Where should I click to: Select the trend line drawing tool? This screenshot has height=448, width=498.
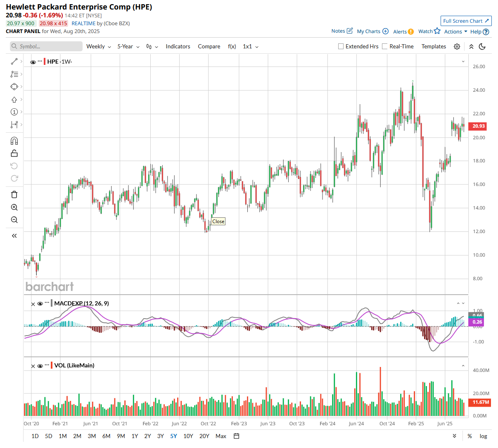point(14,62)
